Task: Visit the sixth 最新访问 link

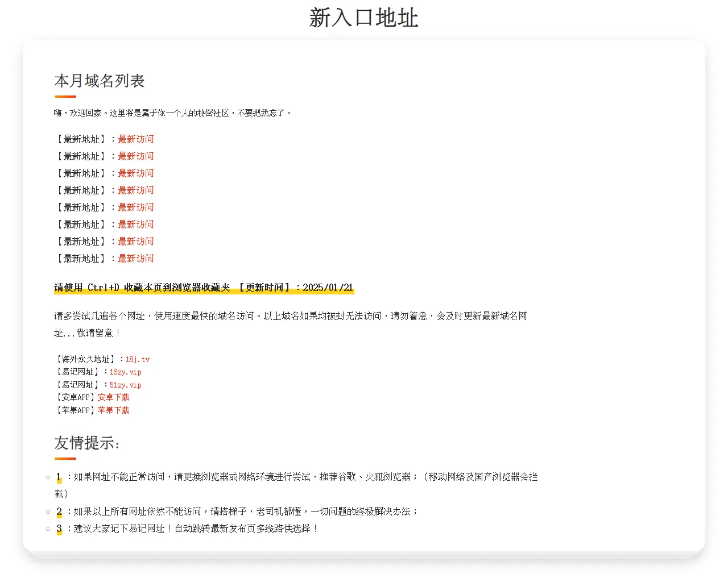Action: (135, 225)
